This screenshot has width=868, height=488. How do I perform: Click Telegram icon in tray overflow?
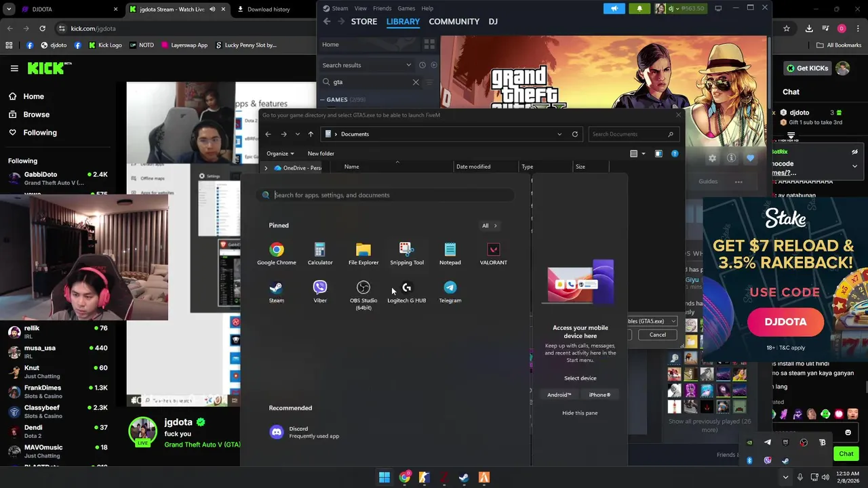768,443
